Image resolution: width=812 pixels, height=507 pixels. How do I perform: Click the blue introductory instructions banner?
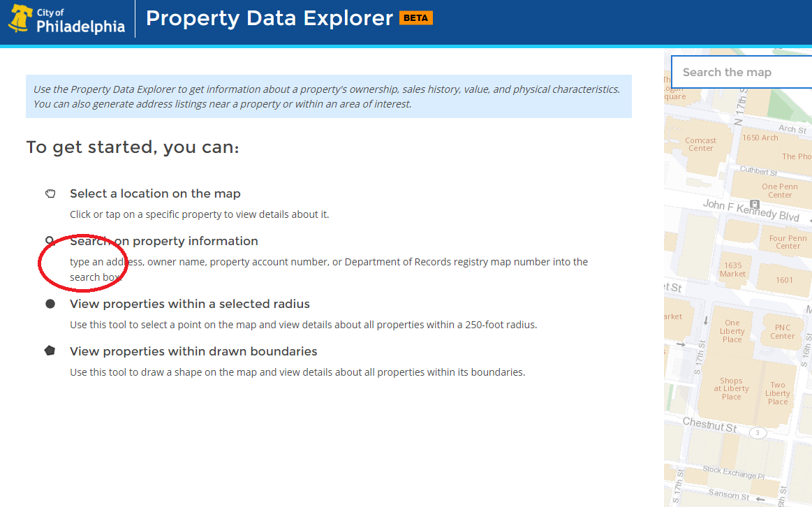pyautogui.click(x=328, y=96)
